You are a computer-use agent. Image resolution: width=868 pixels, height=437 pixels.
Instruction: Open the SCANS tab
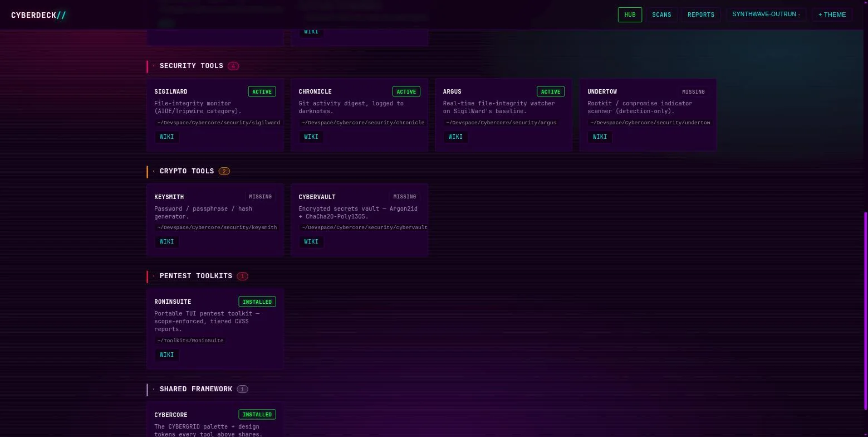pyautogui.click(x=661, y=15)
